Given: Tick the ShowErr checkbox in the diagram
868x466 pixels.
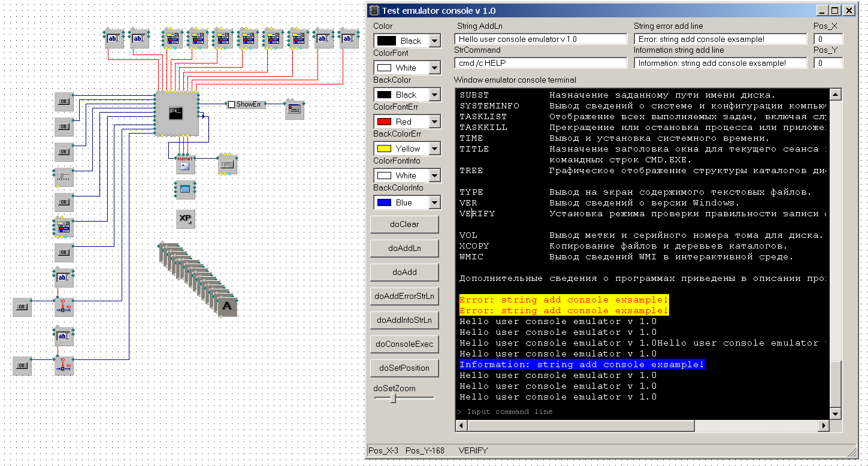Looking at the screenshot, I should click(231, 104).
